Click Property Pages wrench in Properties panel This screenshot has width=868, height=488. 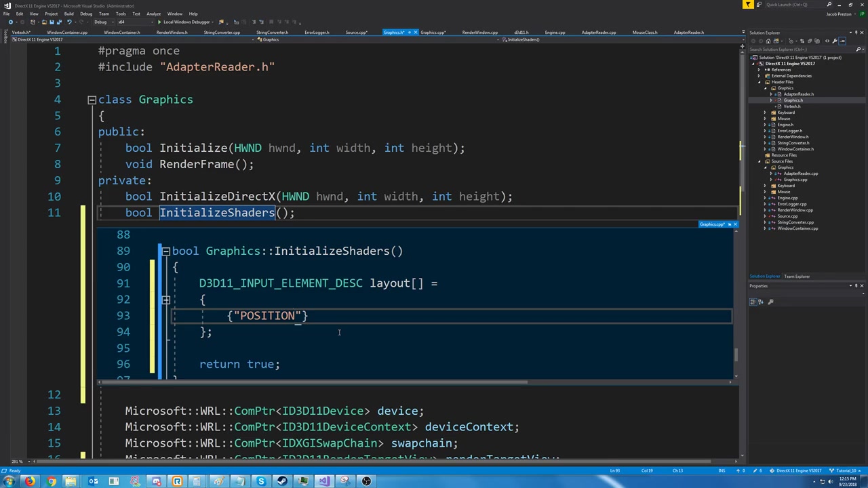tap(770, 302)
